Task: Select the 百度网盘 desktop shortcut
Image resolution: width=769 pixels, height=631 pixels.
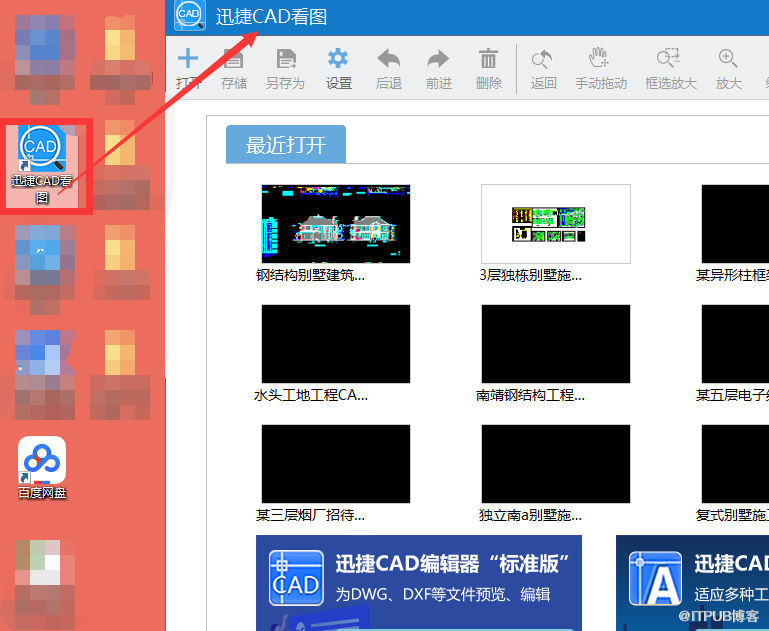Action: [x=42, y=468]
